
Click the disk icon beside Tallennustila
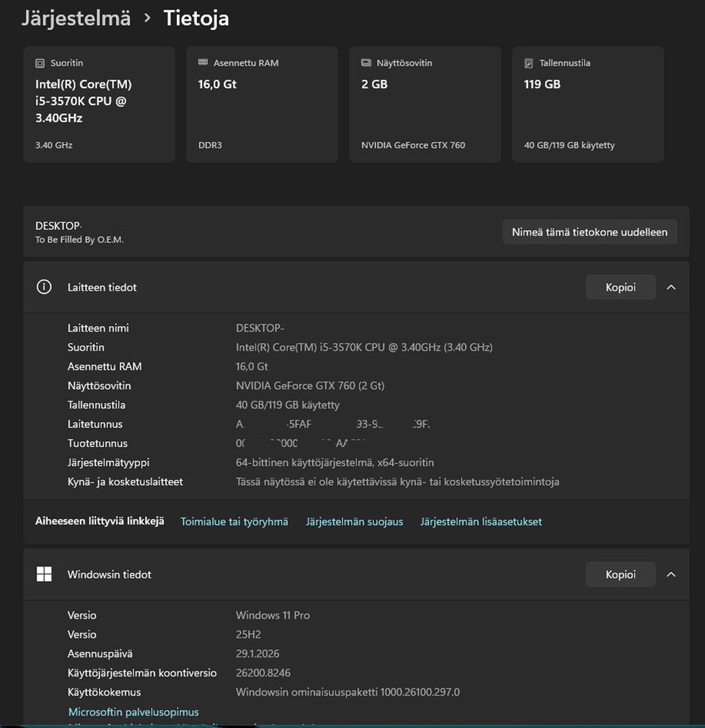coord(529,63)
